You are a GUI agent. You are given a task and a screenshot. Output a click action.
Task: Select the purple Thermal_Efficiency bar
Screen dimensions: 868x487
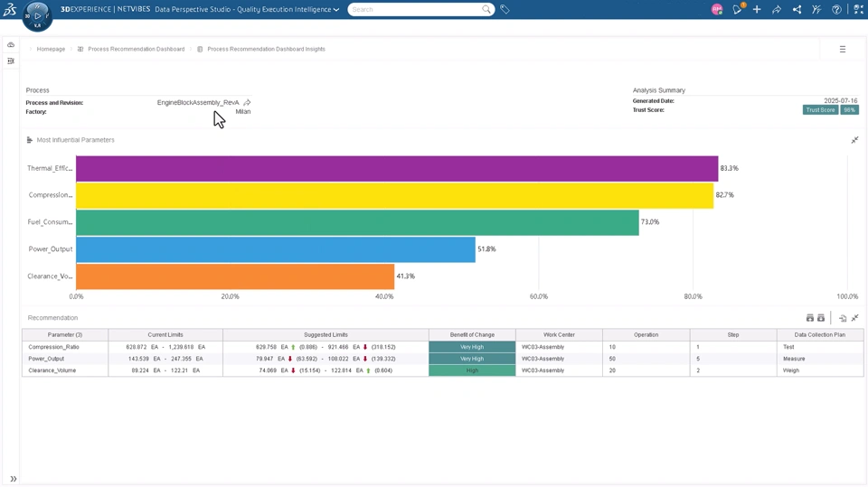(x=397, y=168)
